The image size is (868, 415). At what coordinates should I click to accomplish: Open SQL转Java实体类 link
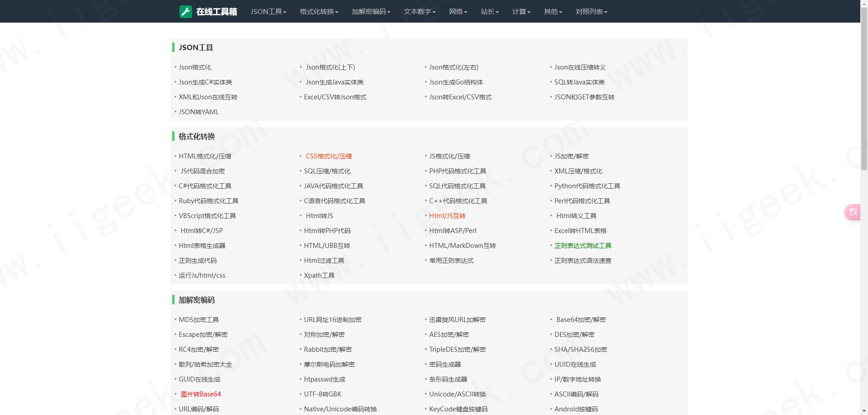580,82
